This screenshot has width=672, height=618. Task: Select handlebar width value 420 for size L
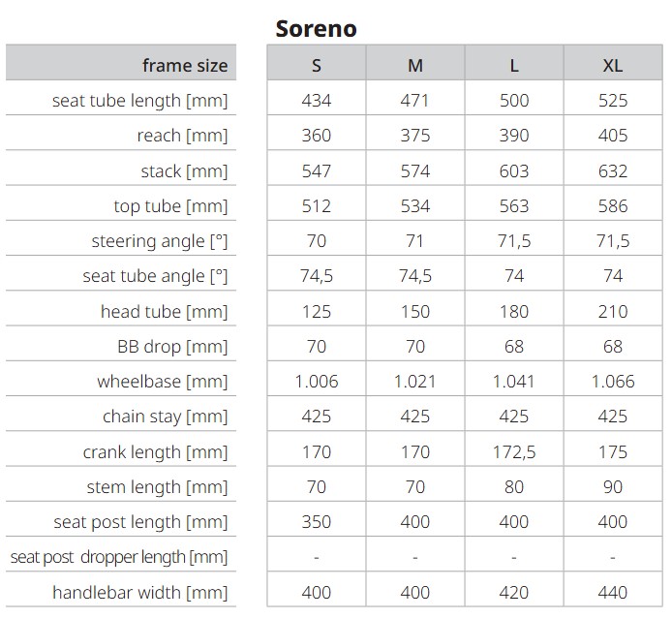[x=514, y=592]
